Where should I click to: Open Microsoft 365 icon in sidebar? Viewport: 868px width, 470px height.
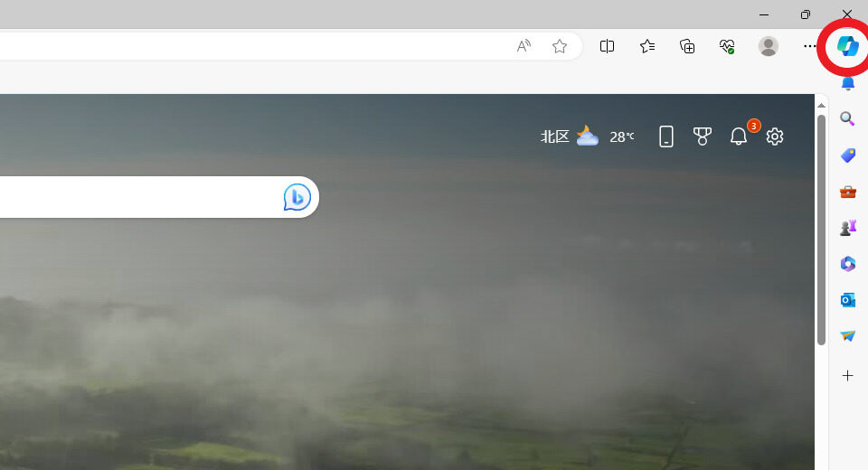[847, 264]
